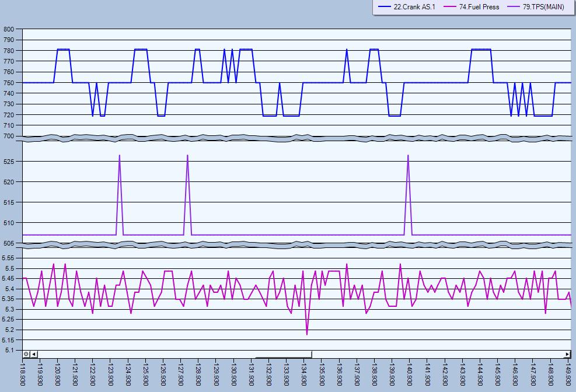Click the 5.3 y-axis label

tap(9, 309)
